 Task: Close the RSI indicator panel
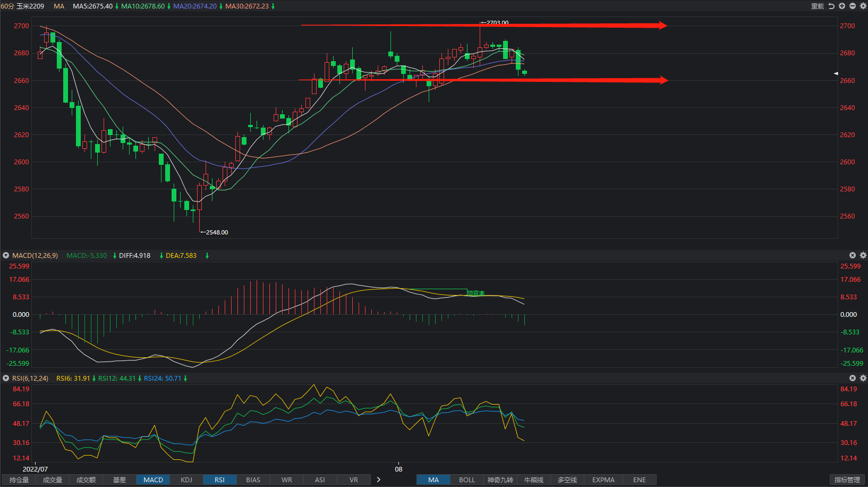point(853,378)
